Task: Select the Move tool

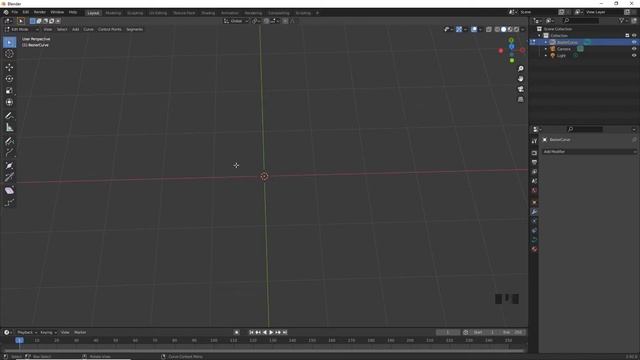Action: [9, 67]
